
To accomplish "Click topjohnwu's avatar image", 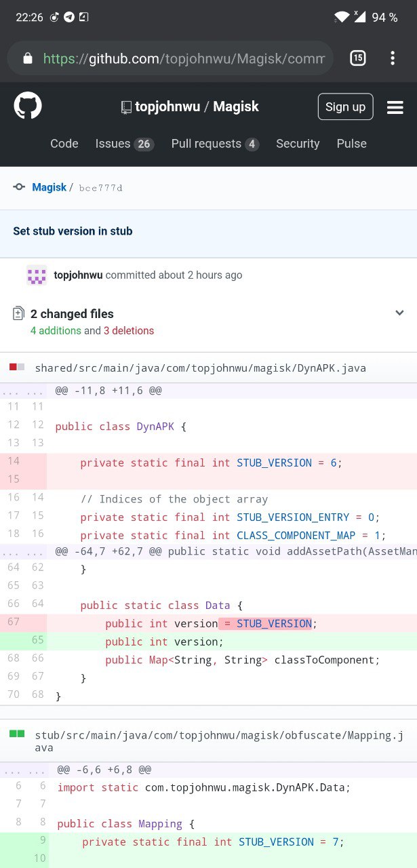I will point(37,275).
